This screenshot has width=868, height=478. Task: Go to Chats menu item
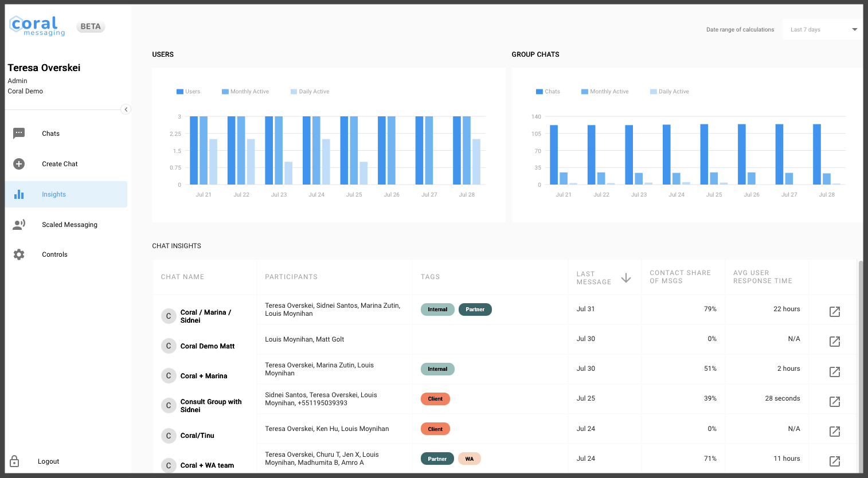(67, 134)
